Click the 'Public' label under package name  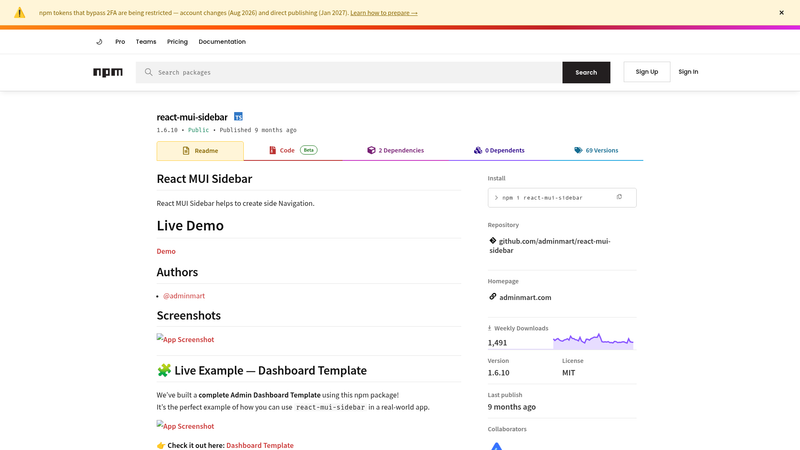point(198,130)
